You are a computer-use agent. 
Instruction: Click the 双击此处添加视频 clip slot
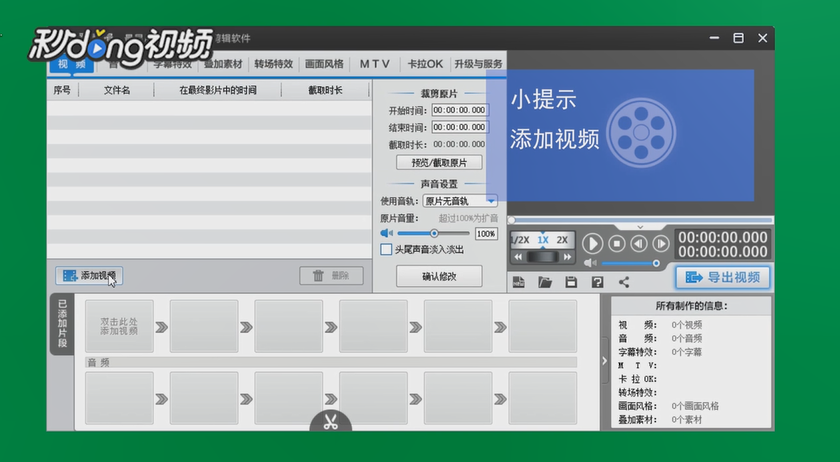click(x=119, y=326)
